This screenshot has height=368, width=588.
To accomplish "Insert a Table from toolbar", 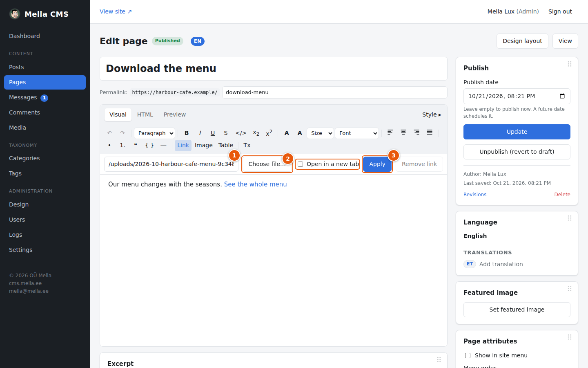I will click(x=226, y=145).
